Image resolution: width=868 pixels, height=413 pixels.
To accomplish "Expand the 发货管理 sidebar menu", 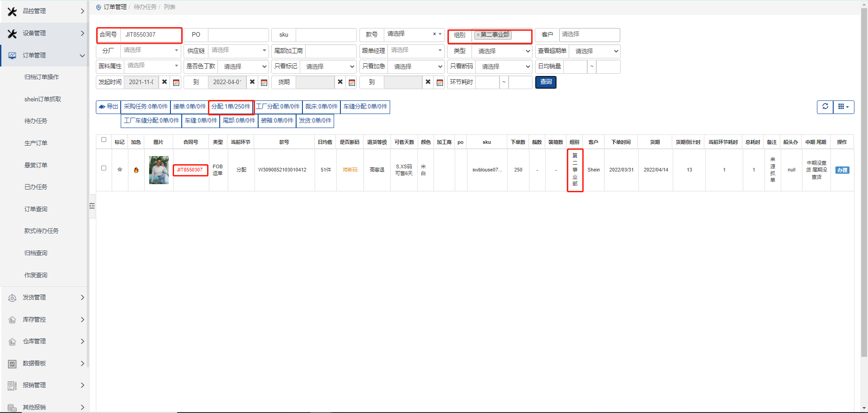I will click(x=44, y=297).
